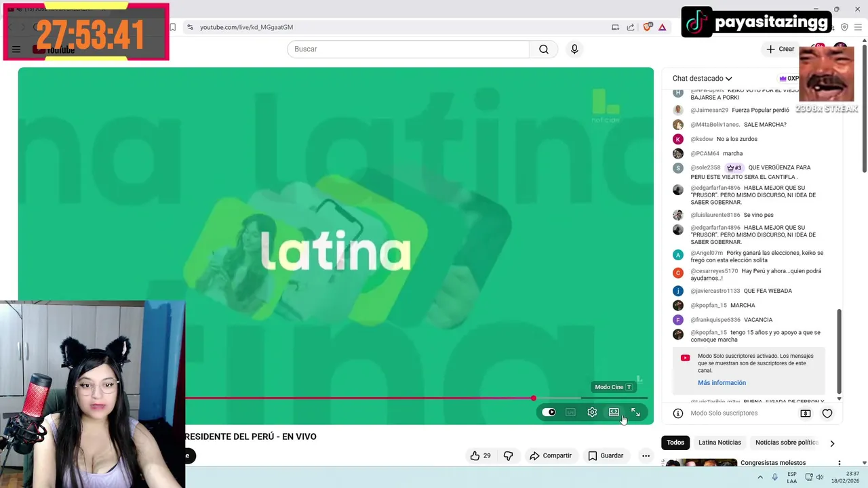Open the Congresistas molestos thumbnail
This screenshot has height=488, width=868.
tap(701, 464)
